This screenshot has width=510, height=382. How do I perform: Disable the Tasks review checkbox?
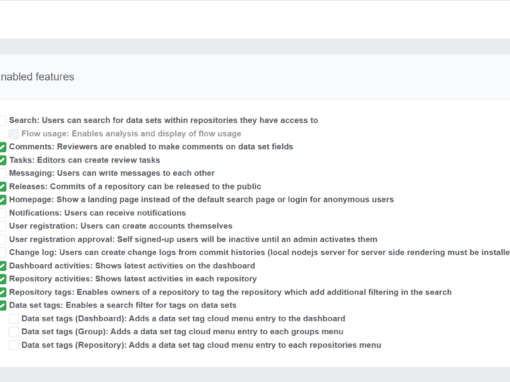pos(2,160)
